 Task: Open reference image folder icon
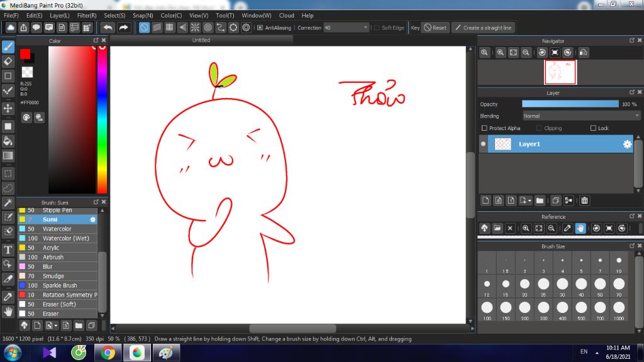497,228
